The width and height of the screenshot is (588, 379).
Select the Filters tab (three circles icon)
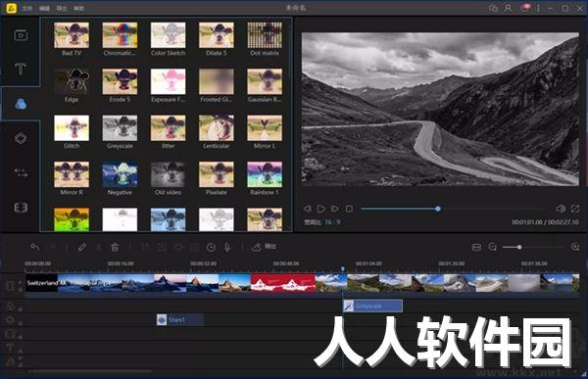[x=21, y=104]
